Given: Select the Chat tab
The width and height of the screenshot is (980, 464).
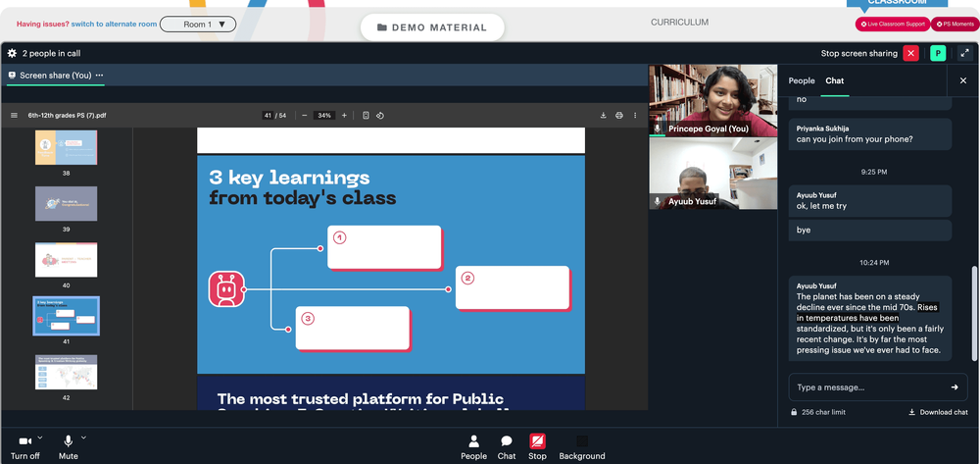Looking at the screenshot, I should tap(834, 80).
